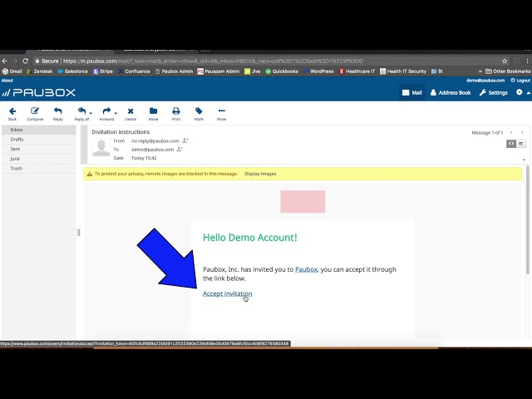Add demo@paubox.com recipient to contacts
The width and height of the screenshot is (532, 399).
[180, 150]
